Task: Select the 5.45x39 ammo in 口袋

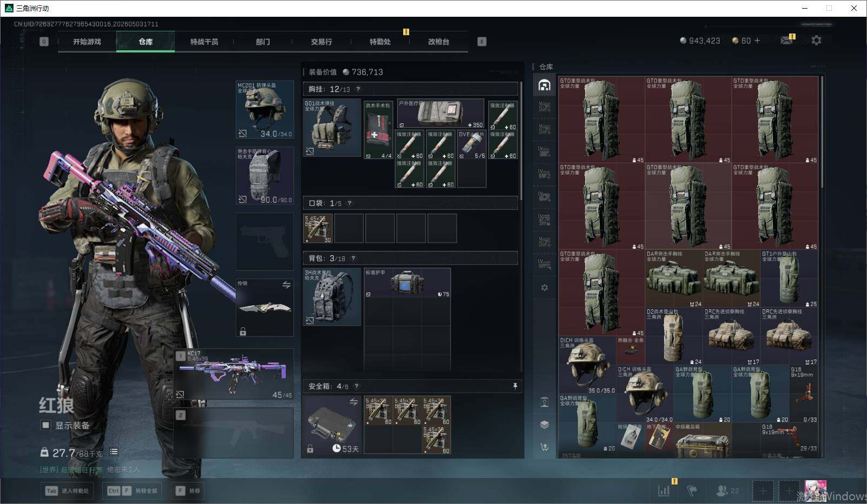Action: 318,228
